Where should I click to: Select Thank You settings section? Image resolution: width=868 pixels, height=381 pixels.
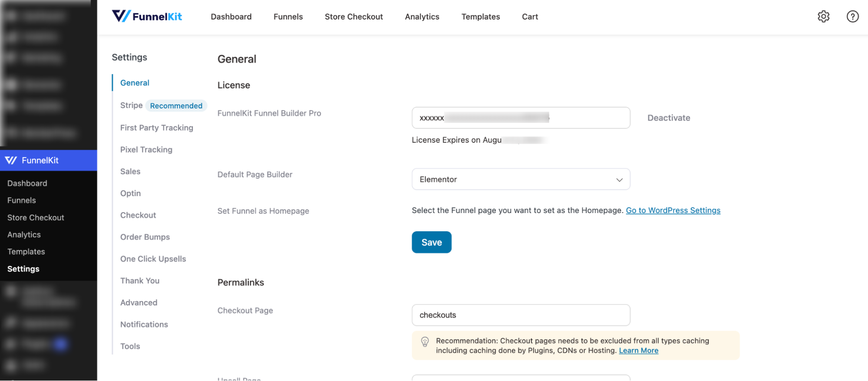[140, 281]
